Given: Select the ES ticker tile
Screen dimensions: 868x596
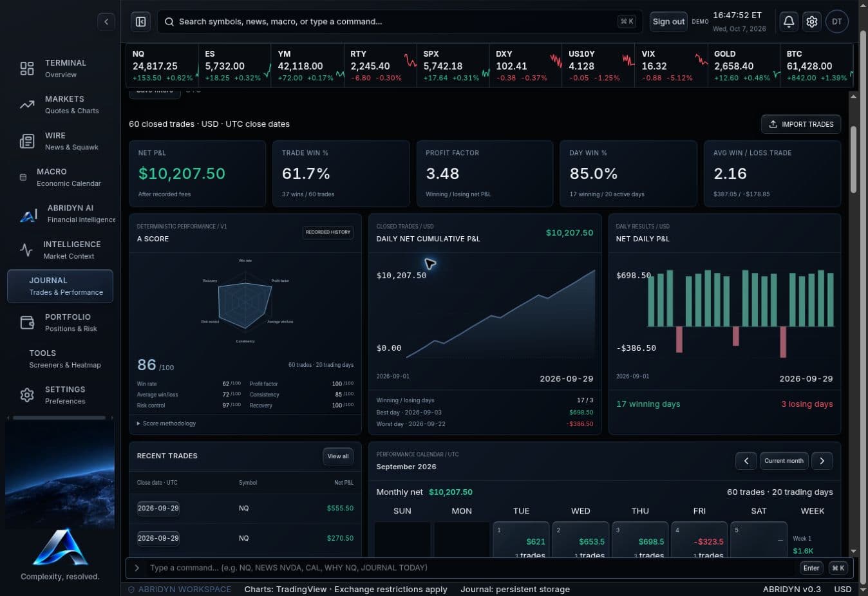Looking at the screenshot, I should [234, 65].
